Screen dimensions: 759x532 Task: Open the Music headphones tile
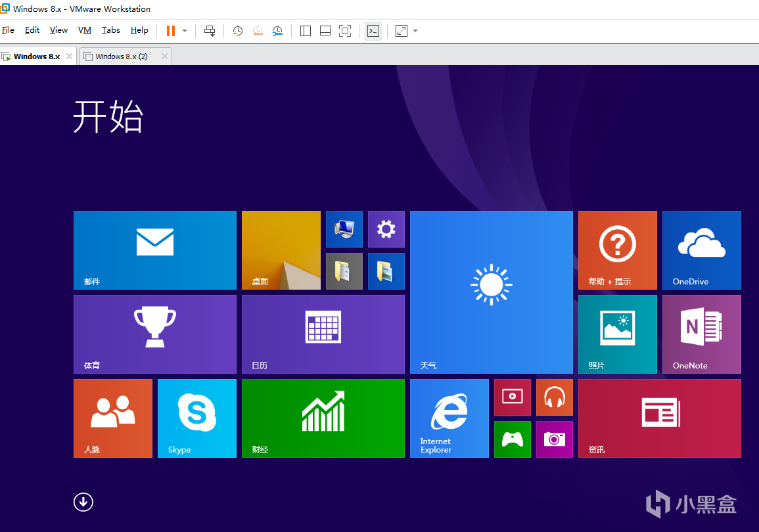554,397
